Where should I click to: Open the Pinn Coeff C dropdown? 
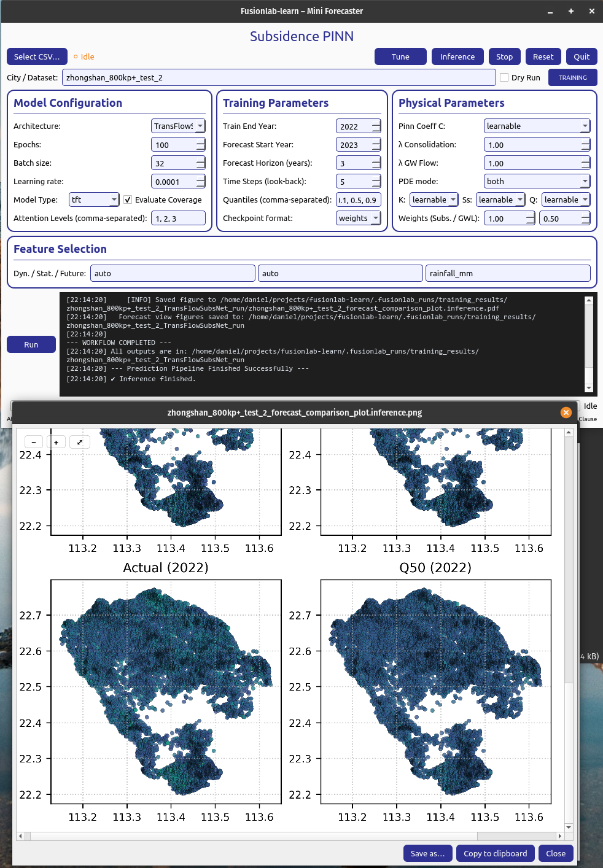click(x=537, y=126)
